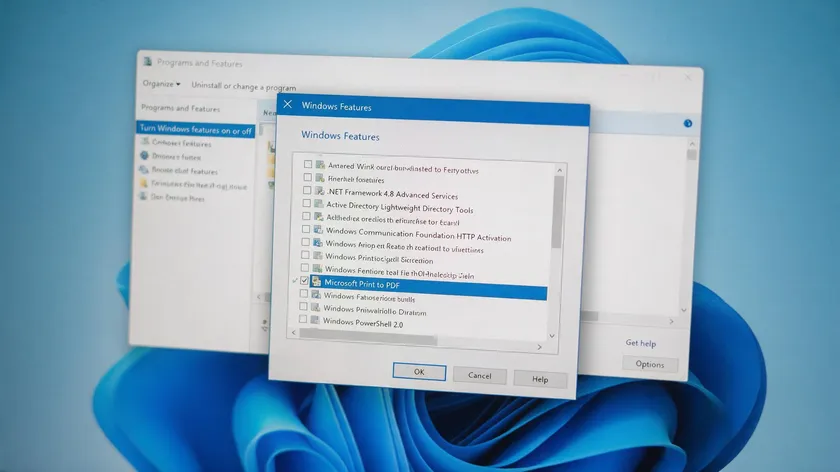Click the Windows Communication Foundation HTTP Activation icon
The image size is (840, 472).
319,229
